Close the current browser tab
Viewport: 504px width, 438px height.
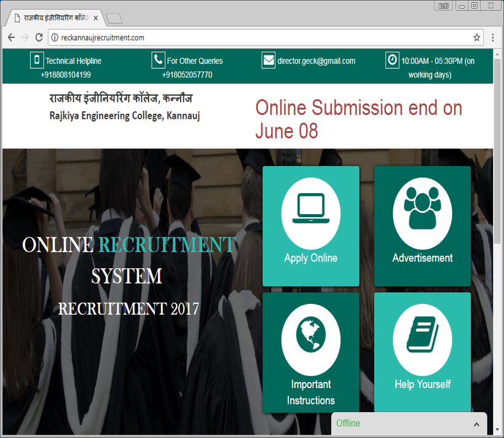click(x=96, y=18)
